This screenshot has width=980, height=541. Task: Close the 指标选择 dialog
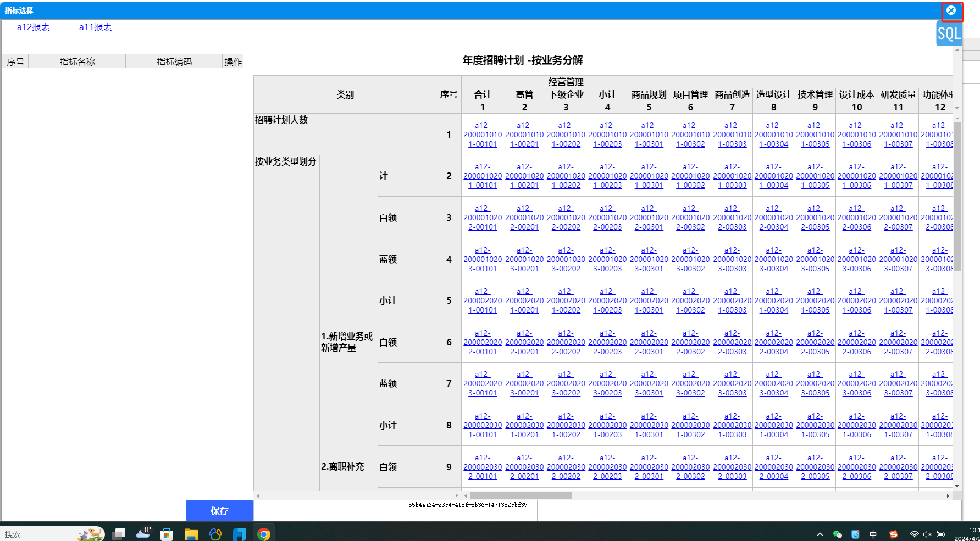tap(951, 10)
